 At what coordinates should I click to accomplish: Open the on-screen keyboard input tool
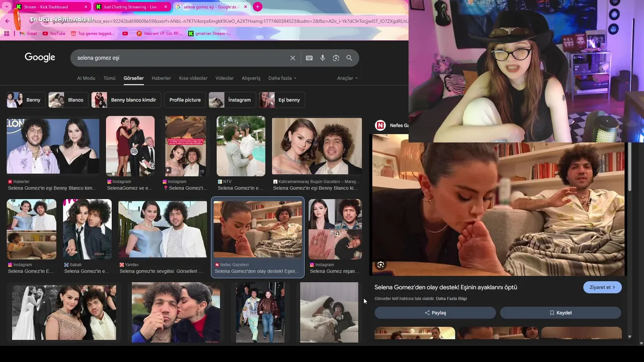coord(309,58)
